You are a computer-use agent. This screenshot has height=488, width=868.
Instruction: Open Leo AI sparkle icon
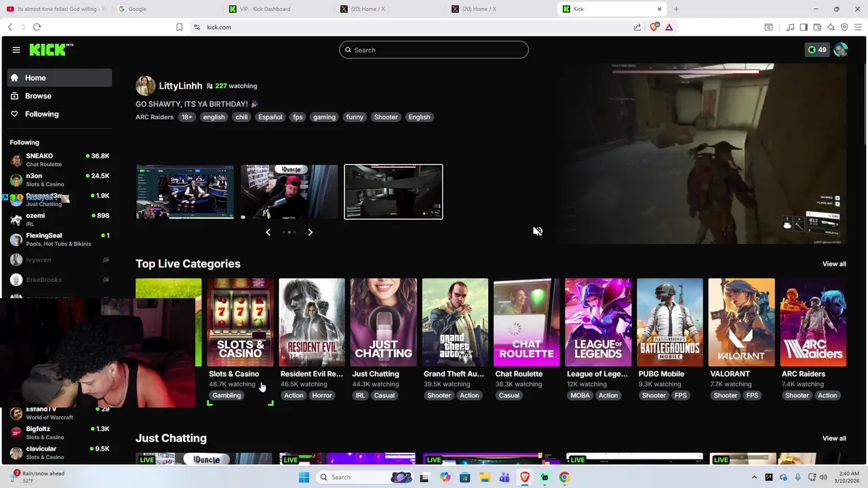[x=831, y=27]
